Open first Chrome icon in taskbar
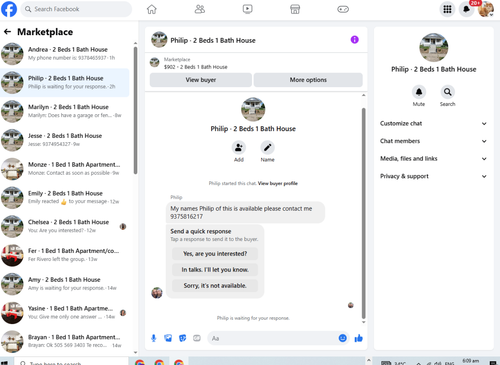The width and height of the screenshot is (500, 365). (140, 362)
